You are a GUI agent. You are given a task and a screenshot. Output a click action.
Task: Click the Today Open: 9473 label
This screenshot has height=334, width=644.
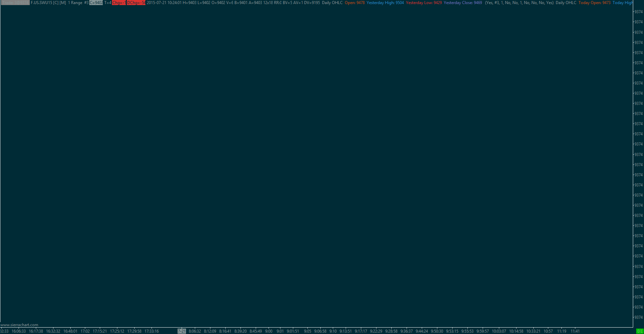(x=594, y=3)
